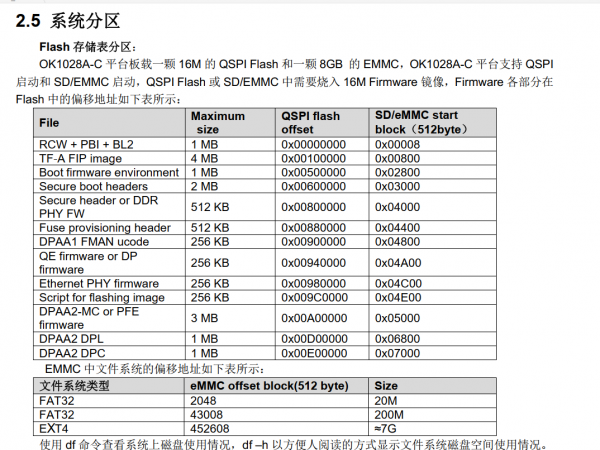The width and height of the screenshot is (600, 450).
Task: Select the 'TF-A FIP image' row label
Action: (79, 157)
